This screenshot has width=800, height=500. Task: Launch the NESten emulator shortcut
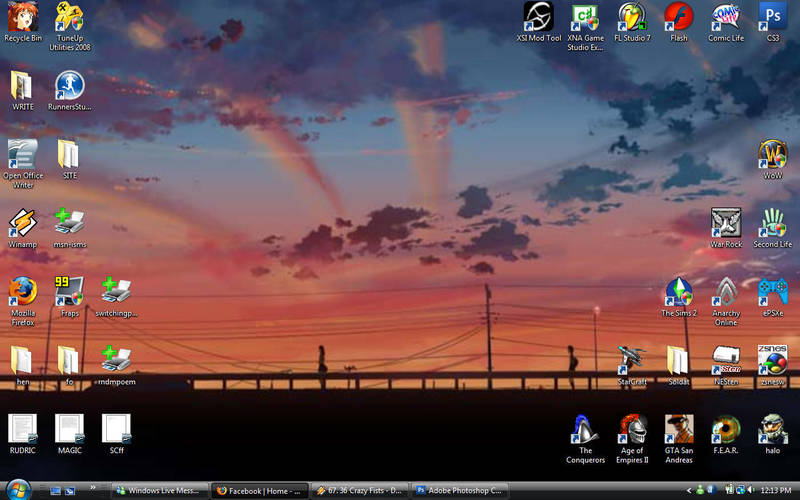[726, 365]
